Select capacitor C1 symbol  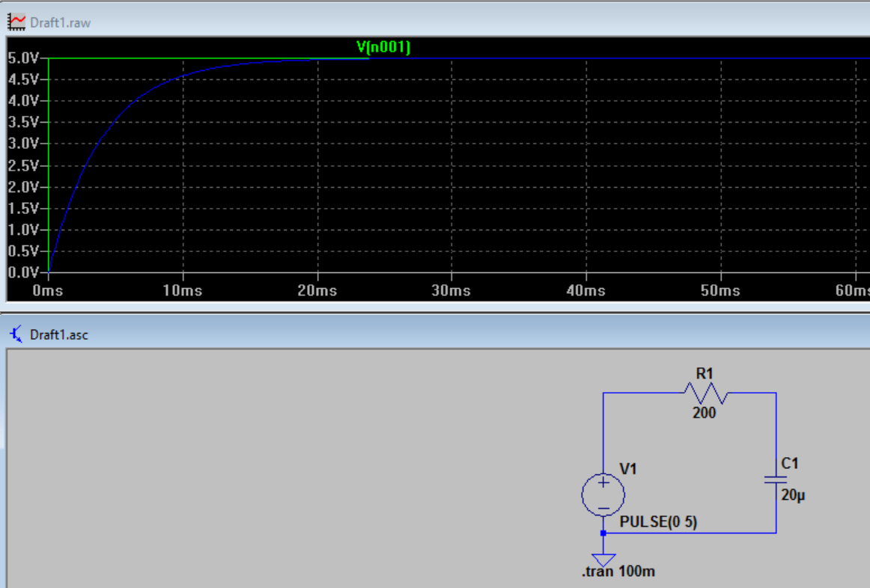[x=776, y=480]
